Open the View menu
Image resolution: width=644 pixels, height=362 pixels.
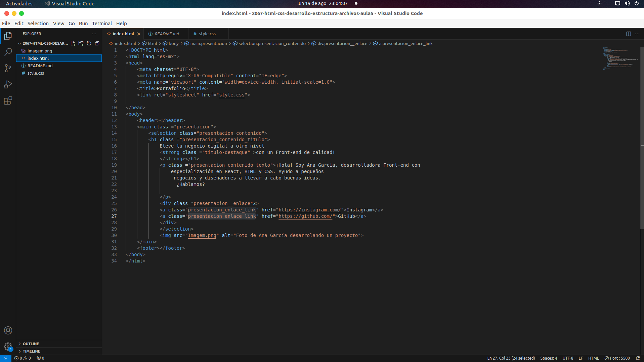(x=58, y=24)
